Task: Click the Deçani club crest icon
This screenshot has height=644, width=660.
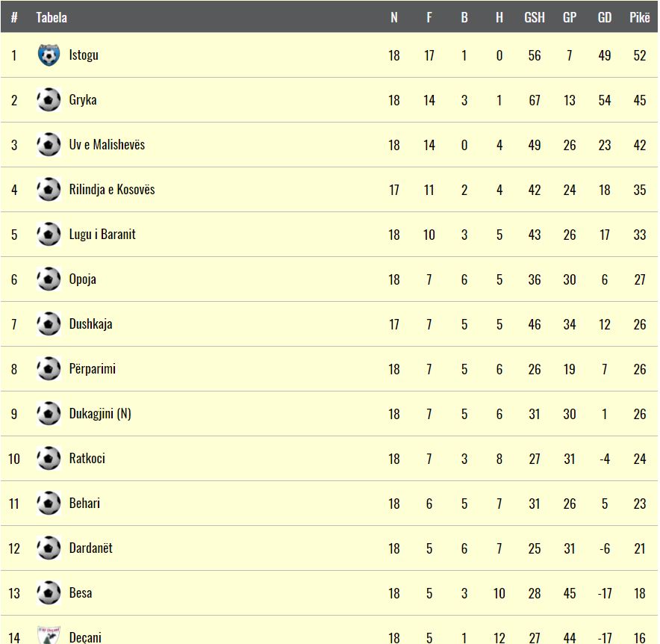Action: pyautogui.click(x=49, y=635)
